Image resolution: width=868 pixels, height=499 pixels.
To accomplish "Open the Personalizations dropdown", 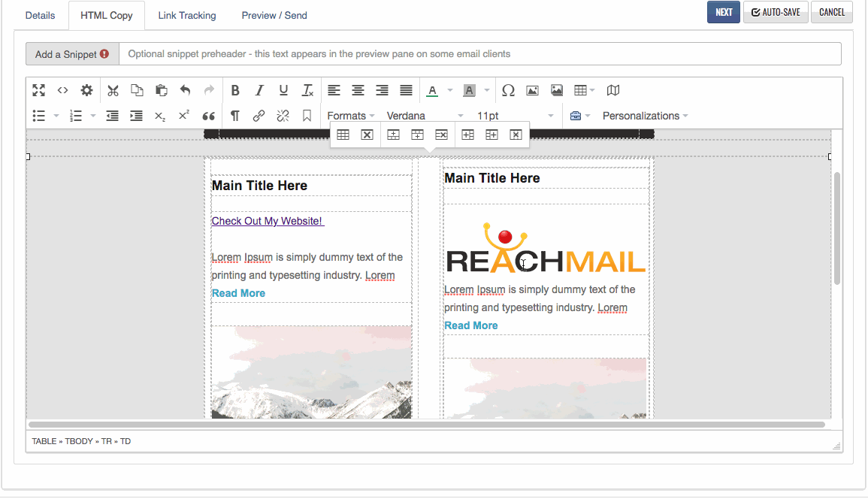I will [x=645, y=116].
